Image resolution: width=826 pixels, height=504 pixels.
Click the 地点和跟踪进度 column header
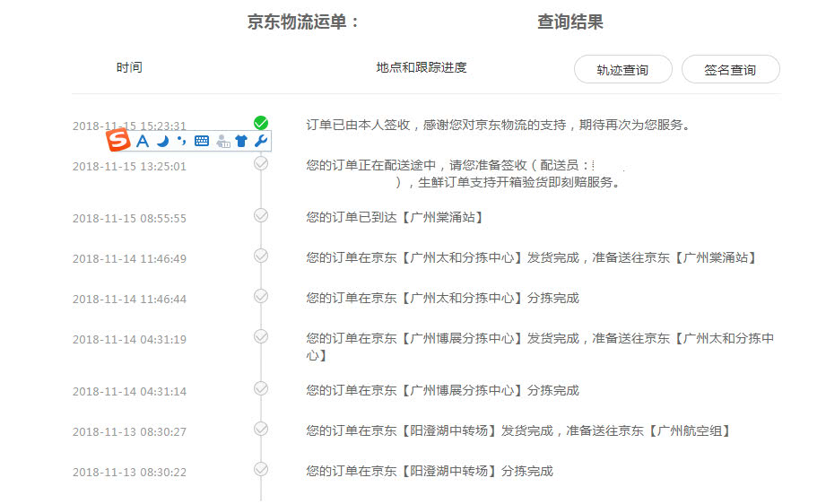point(422,68)
